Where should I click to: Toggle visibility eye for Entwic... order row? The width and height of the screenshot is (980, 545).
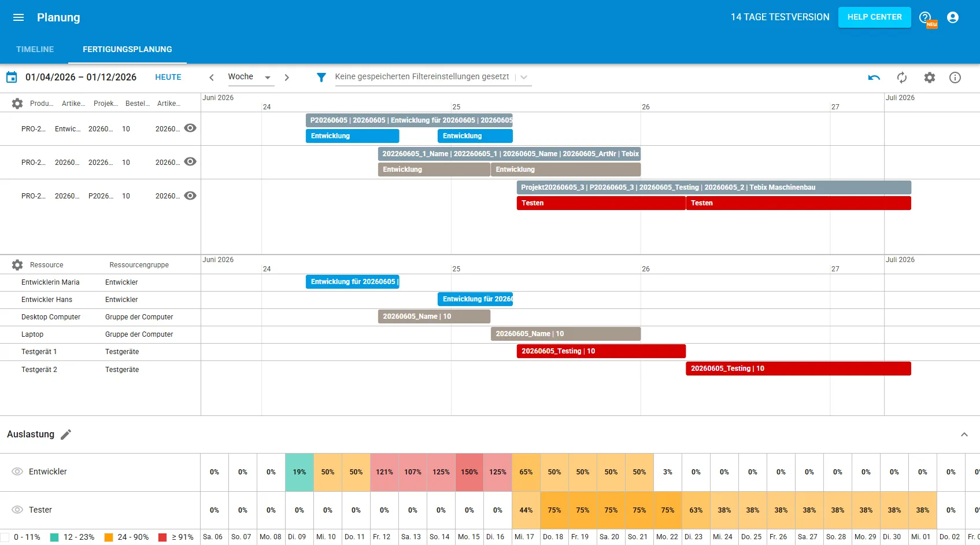click(190, 128)
